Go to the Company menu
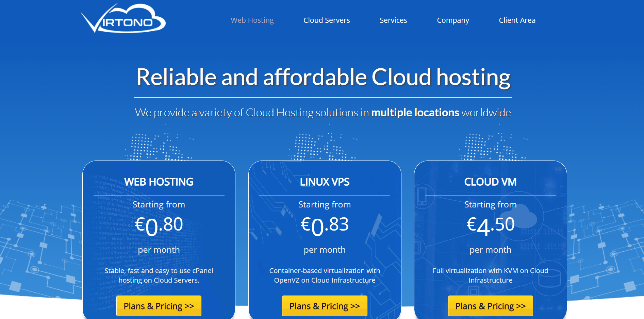 point(453,20)
